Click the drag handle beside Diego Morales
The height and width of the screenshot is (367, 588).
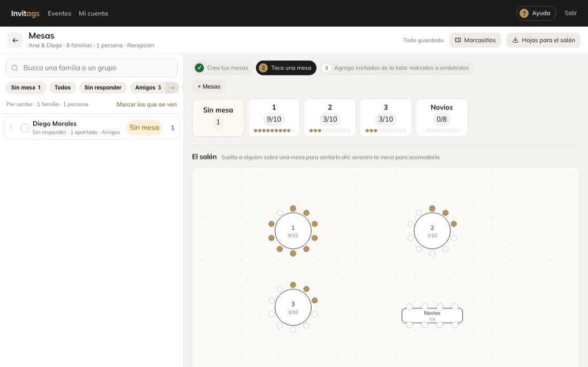(x=11, y=128)
